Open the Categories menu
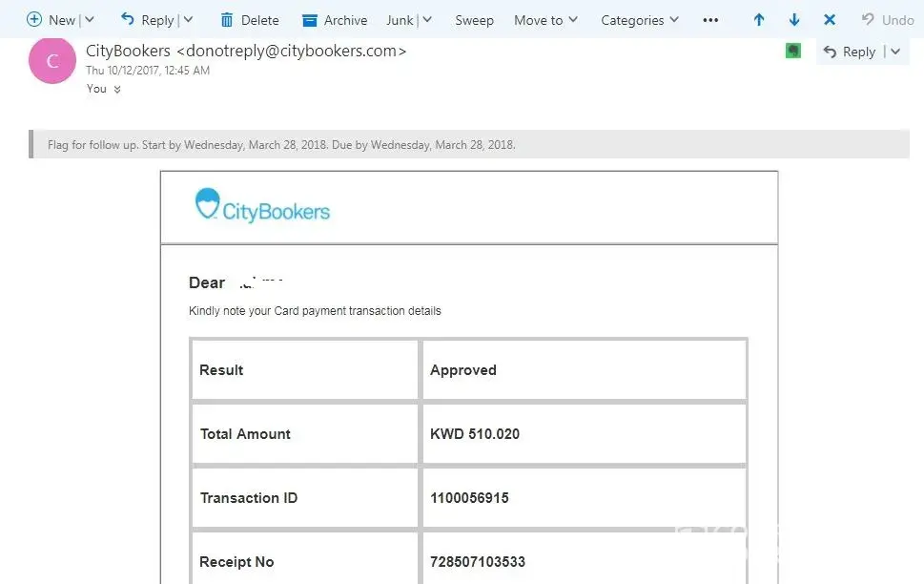This screenshot has width=924, height=584. point(639,20)
